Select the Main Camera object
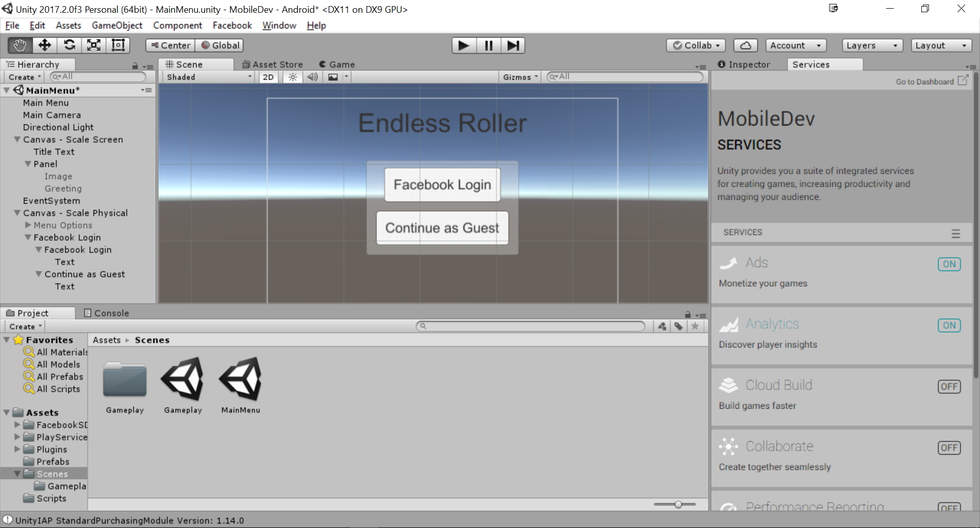Viewport: 980px width, 528px height. [x=52, y=115]
